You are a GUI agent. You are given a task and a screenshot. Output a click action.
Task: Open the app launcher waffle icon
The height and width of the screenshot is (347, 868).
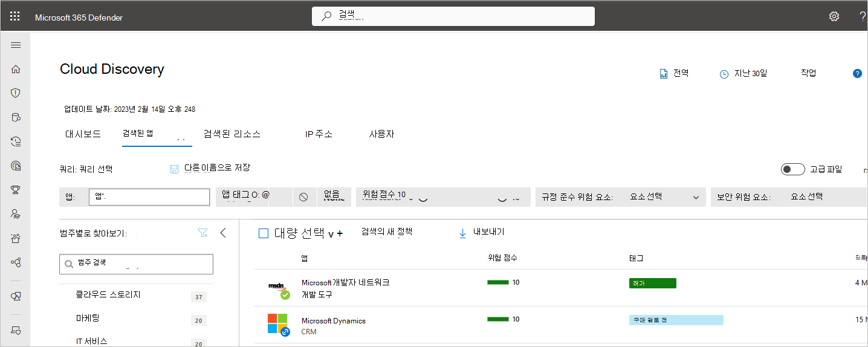point(15,17)
